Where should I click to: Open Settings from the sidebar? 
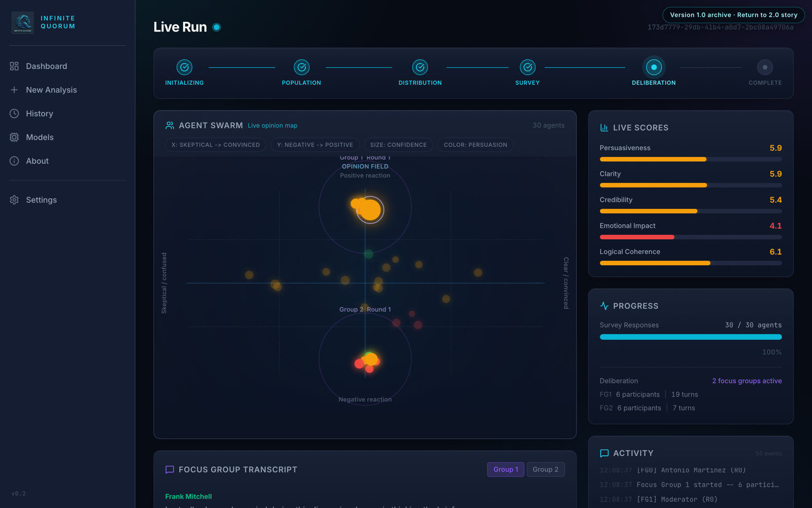click(x=67, y=200)
